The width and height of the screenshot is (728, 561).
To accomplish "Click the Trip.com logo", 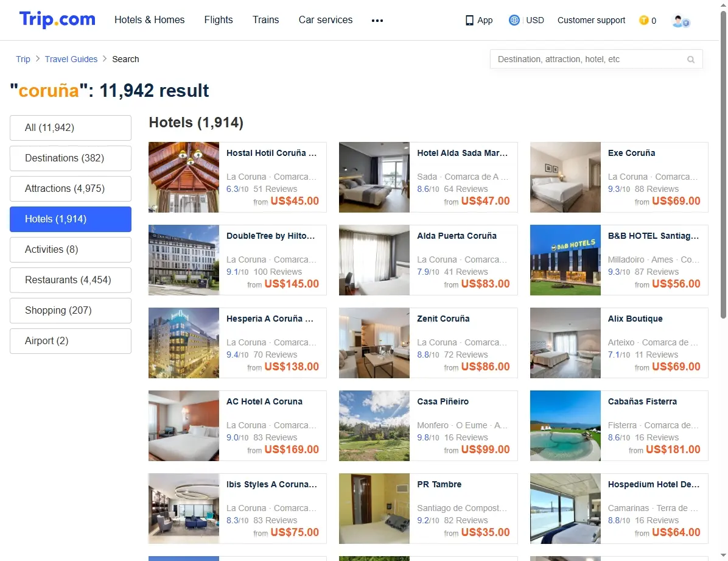I will tap(57, 19).
